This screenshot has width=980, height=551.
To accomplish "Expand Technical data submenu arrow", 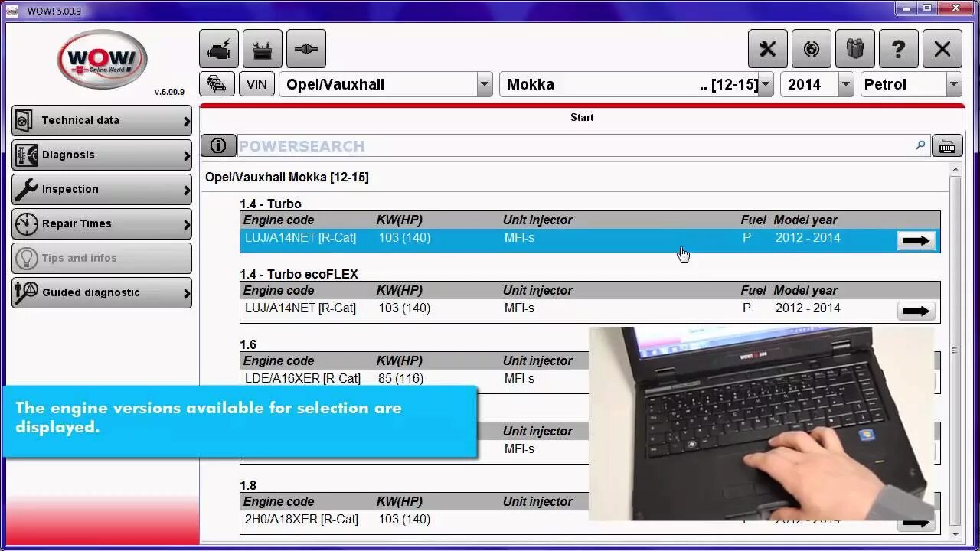I will (x=186, y=121).
